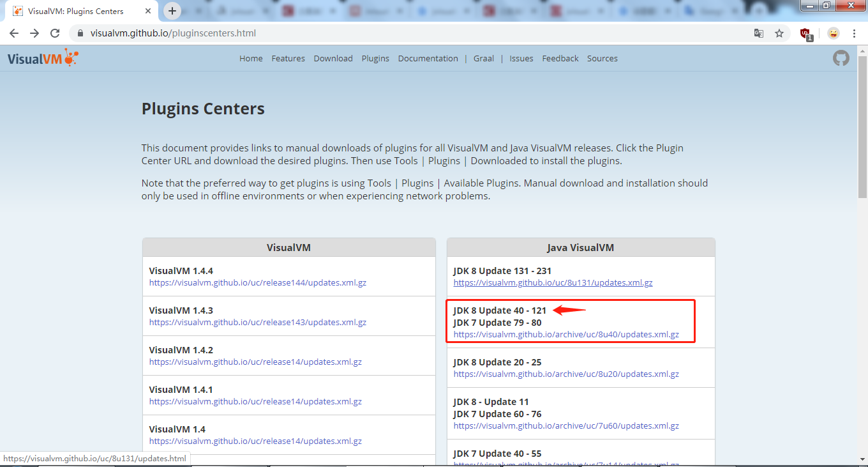The height and width of the screenshot is (467, 868).
Task: Click the VisualVM column header
Action: [289, 247]
